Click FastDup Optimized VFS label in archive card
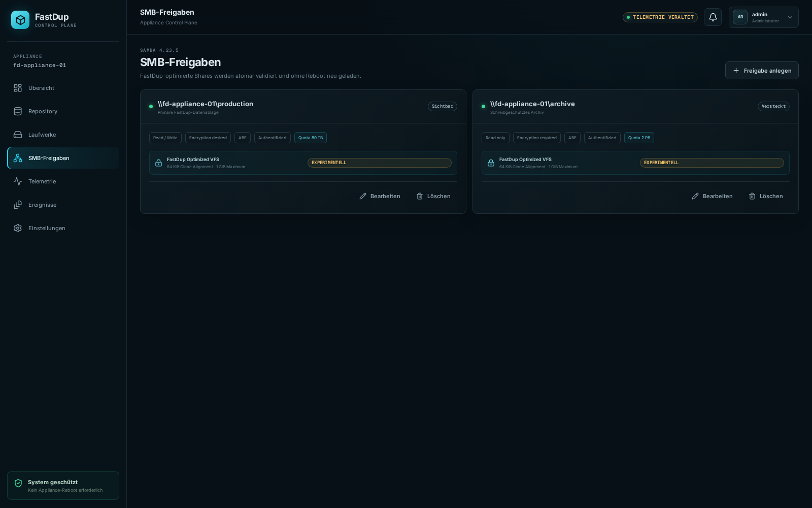The image size is (812, 508). click(525, 160)
